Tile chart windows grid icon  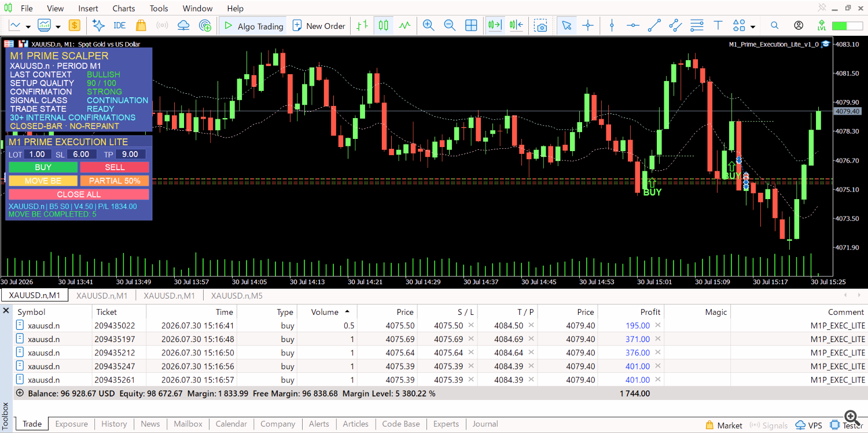click(471, 25)
